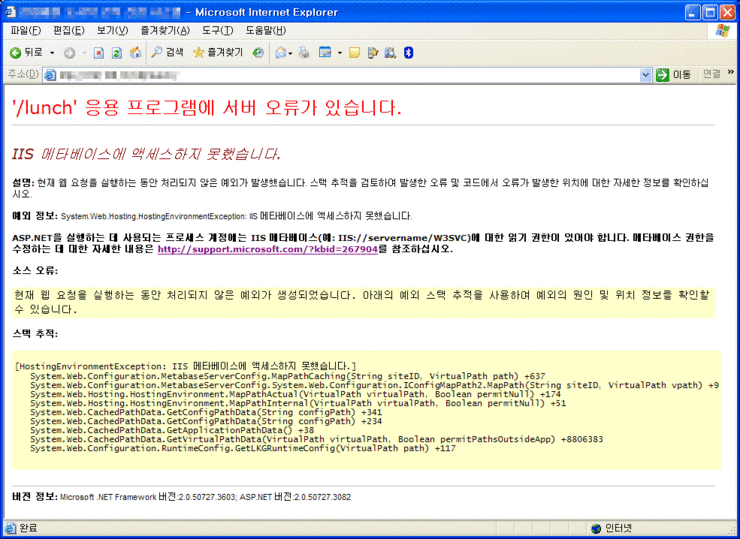
Task: Open the 파일(F) menu
Action: click(26, 31)
